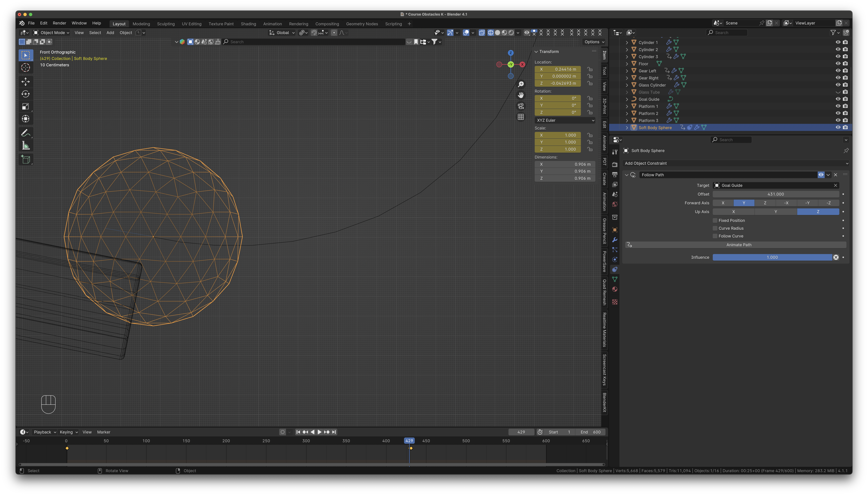The height and width of the screenshot is (495, 868).
Task: Enable the Fixed Position checkbox
Action: [x=715, y=221]
